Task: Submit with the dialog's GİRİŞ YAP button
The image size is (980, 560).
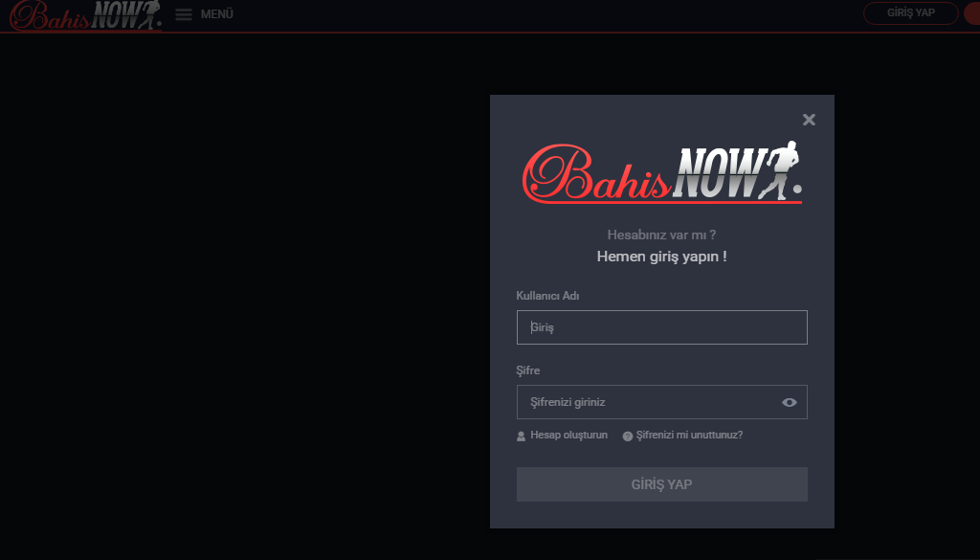Action: 662,484
